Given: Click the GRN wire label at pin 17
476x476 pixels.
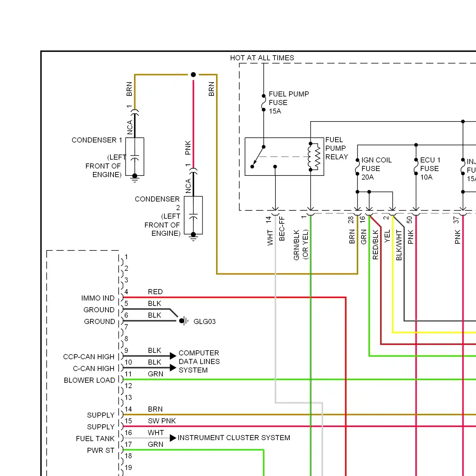Looking at the screenshot, I should (x=155, y=444).
